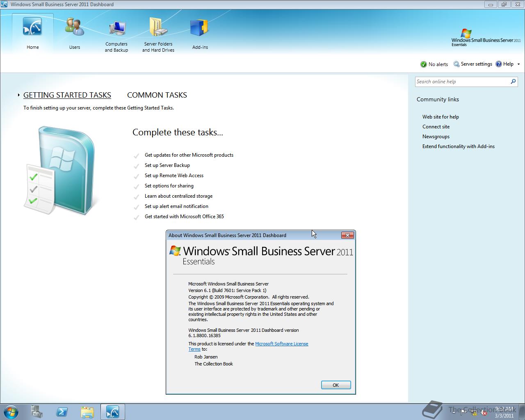Open Set up alert email notification task
Viewport: 525px width, 420px height.
click(176, 206)
